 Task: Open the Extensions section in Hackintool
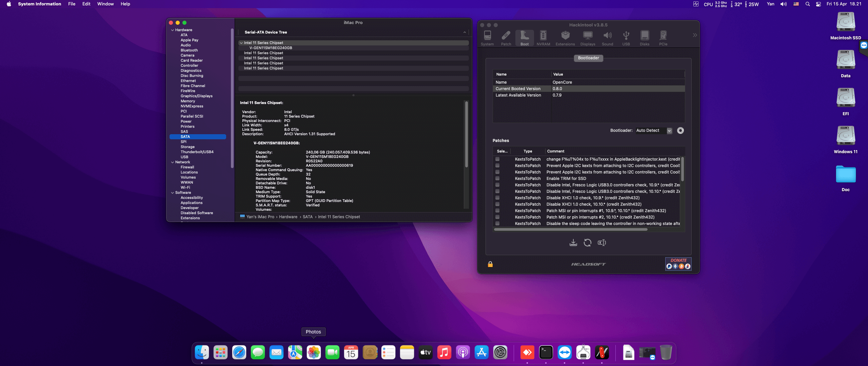tap(565, 38)
